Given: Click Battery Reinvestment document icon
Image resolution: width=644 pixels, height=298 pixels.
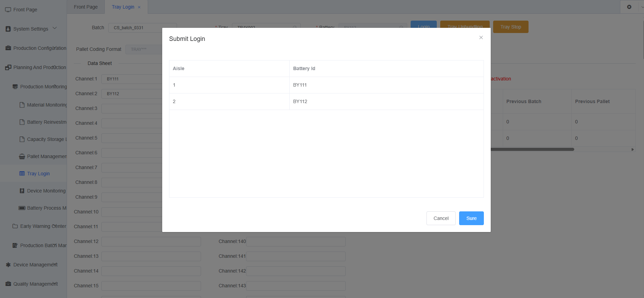Looking at the screenshot, I should tap(22, 122).
